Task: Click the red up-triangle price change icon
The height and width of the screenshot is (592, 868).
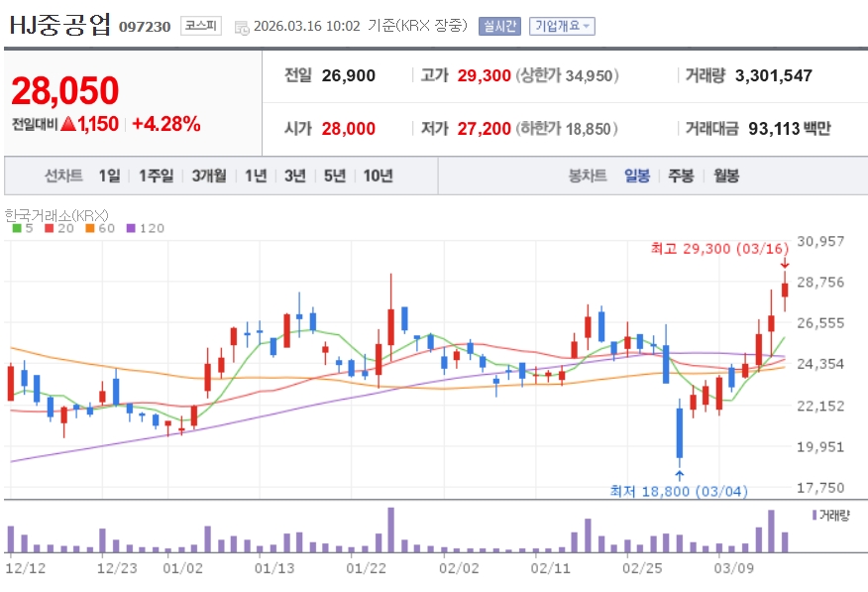Action: point(68,124)
